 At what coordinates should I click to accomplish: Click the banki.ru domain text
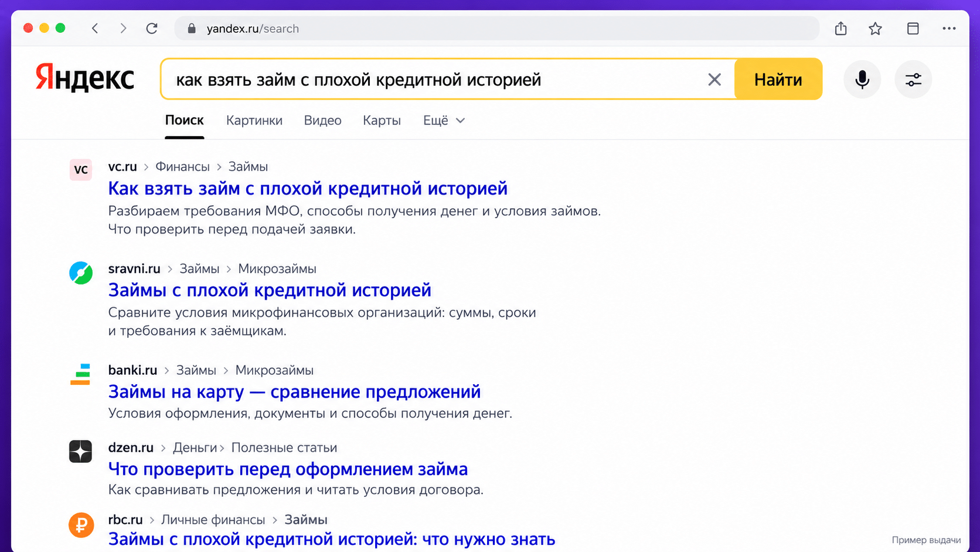[132, 370]
